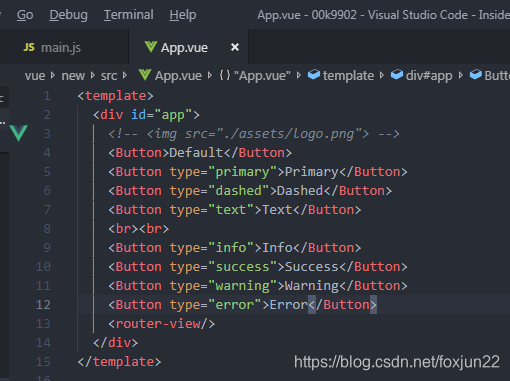Click the <router-view/> tag on line 13
This screenshot has height=381, width=510.
[162, 324]
